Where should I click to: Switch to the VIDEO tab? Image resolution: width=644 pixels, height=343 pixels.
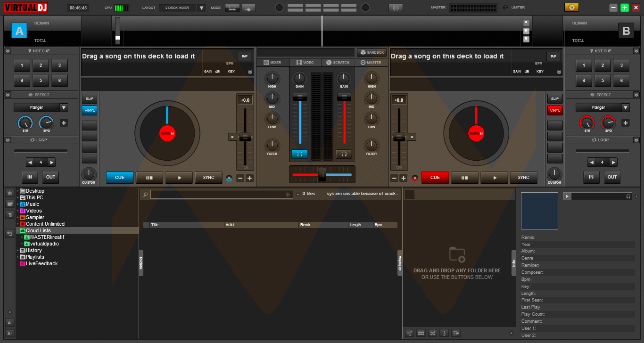click(305, 62)
